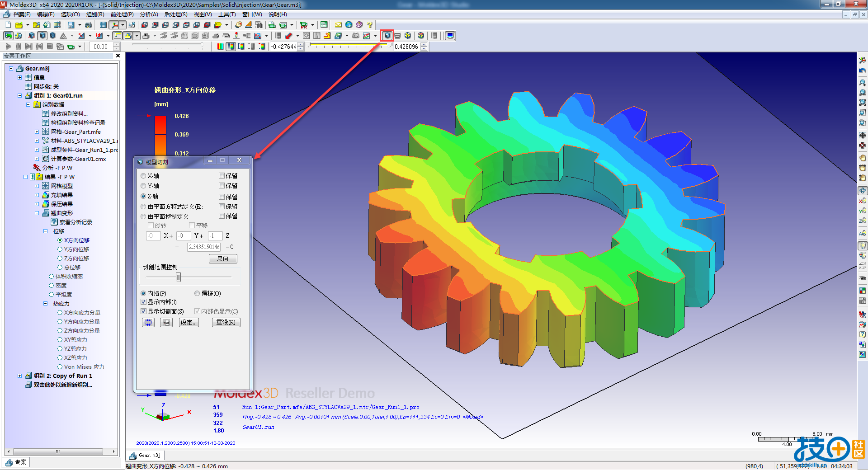Click the zoom in magnifier icon

[x=863, y=83]
